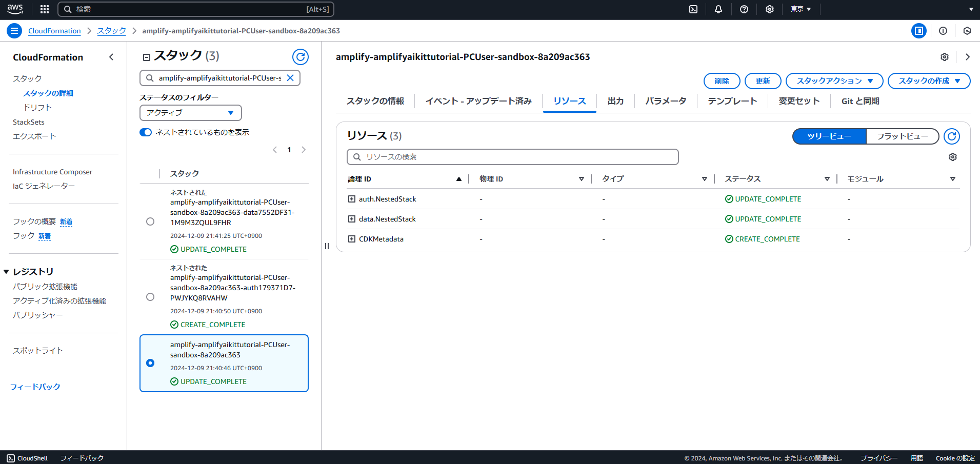The image size is (980, 464).
Task: Open the Outputs tab
Action: point(615,101)
